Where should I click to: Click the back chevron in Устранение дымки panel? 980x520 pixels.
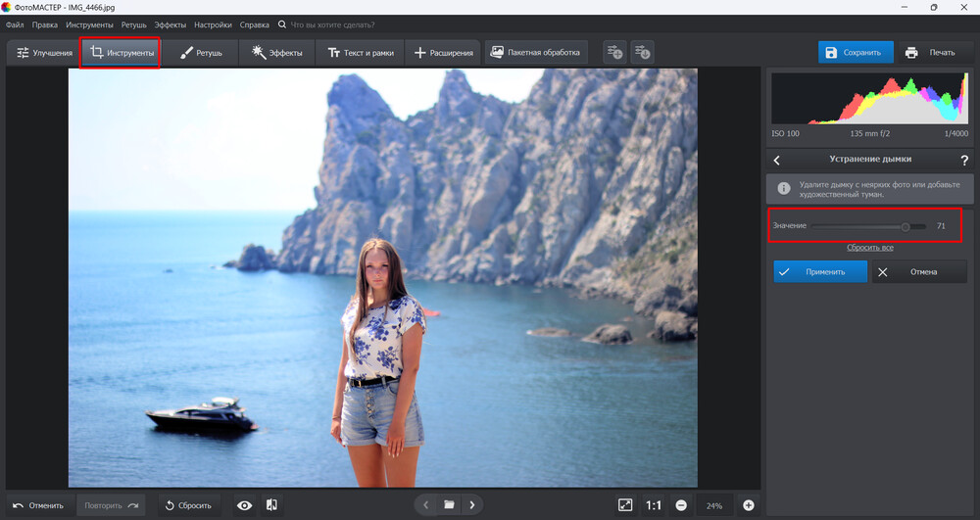tap(777, 160)
